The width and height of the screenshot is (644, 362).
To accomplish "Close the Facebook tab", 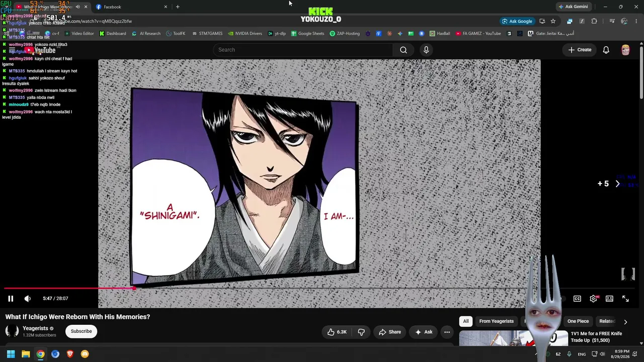I will pyautogui.click(x=166, y=7).
